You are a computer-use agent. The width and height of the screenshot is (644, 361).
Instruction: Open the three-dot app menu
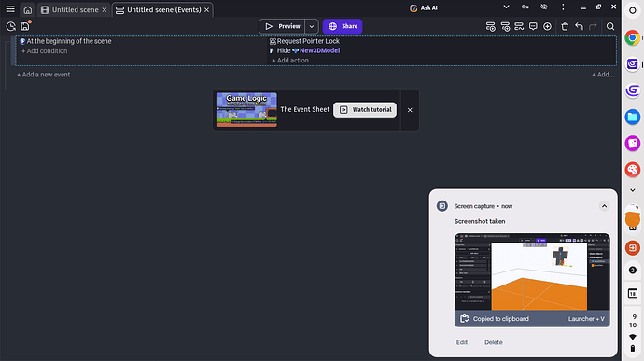coord(563,7)
